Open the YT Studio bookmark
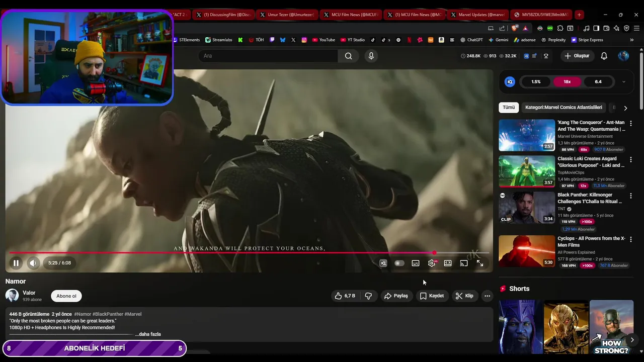644x362 pixels. point(353,40)
